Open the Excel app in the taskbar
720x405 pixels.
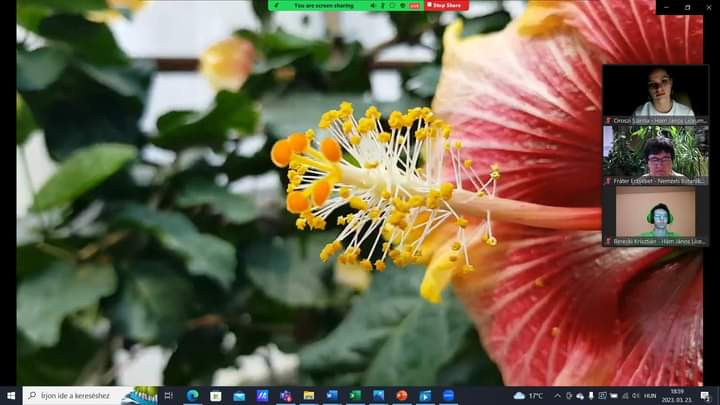coord(355,396)
